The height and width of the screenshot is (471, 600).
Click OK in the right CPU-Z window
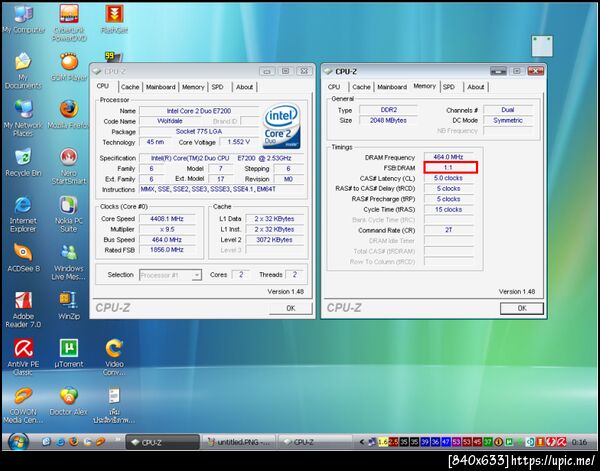tap(522, 308)
